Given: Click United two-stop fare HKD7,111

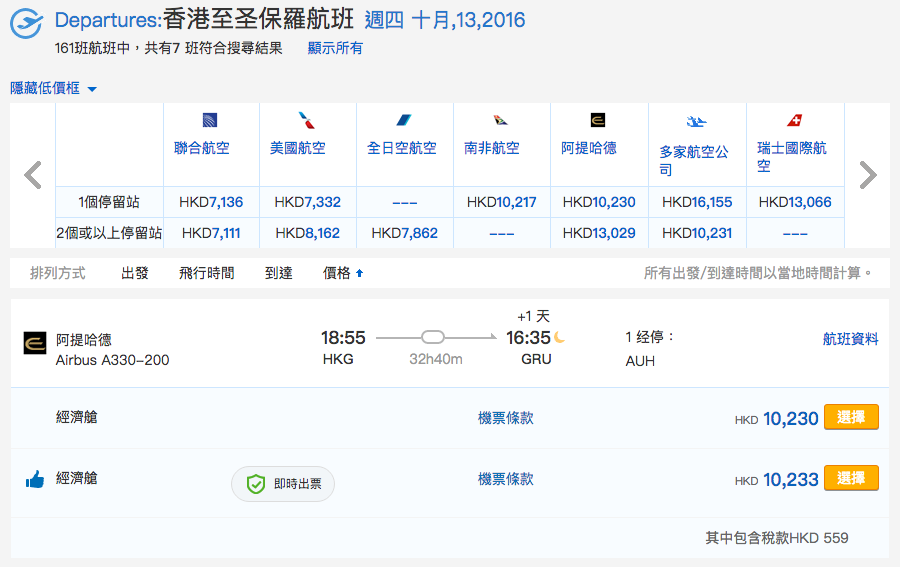Looking at the screenshot, I should (x=211, y=233).
